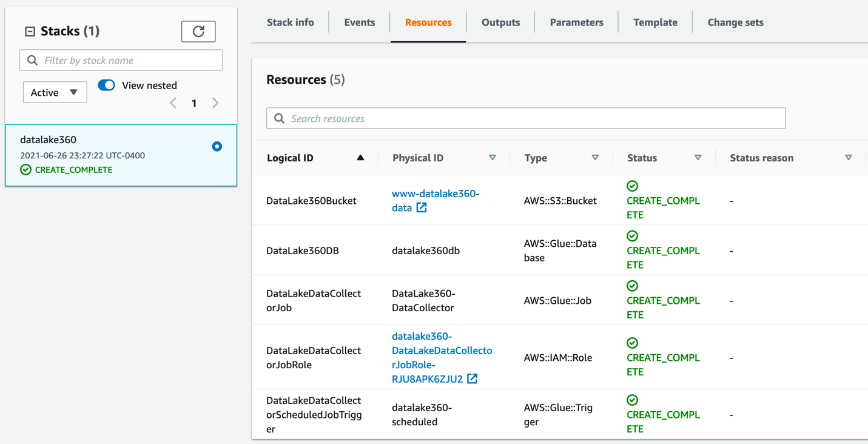Viewport: 868px width, 444px height.
Task: Sort by the Status reason column arrow
Action: (x=849, y=158)
